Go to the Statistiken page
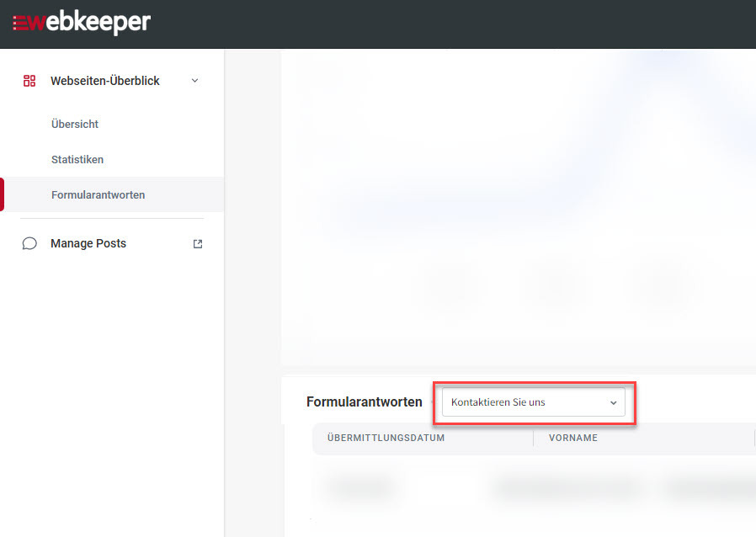 click(x=77, y=159)
